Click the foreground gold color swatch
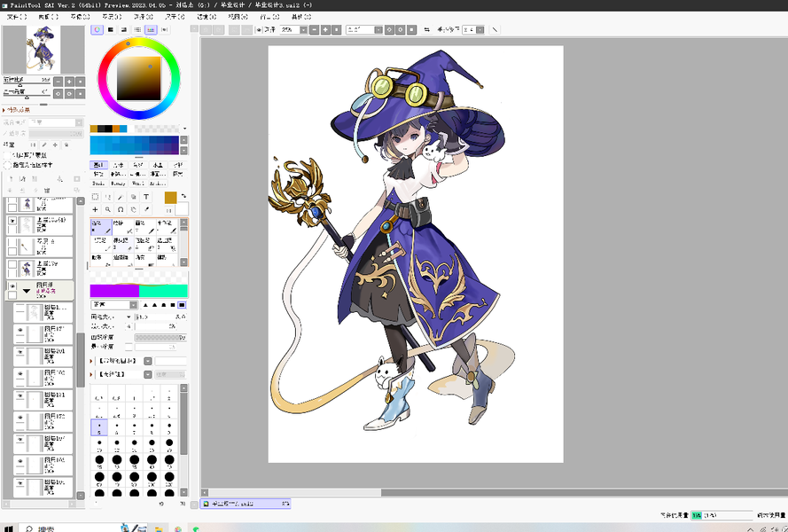 170,198
